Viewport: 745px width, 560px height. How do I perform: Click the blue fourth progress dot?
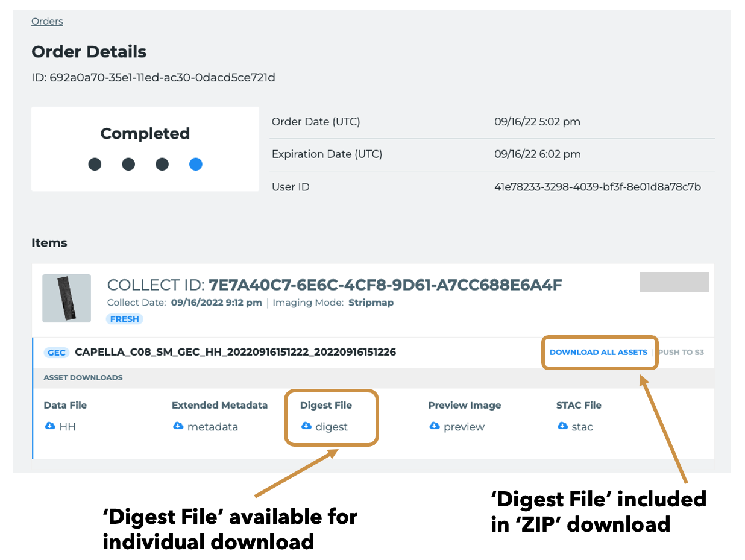195,164
